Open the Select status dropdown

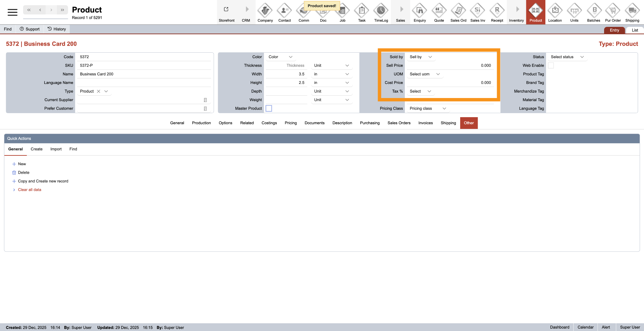[582, 57]
